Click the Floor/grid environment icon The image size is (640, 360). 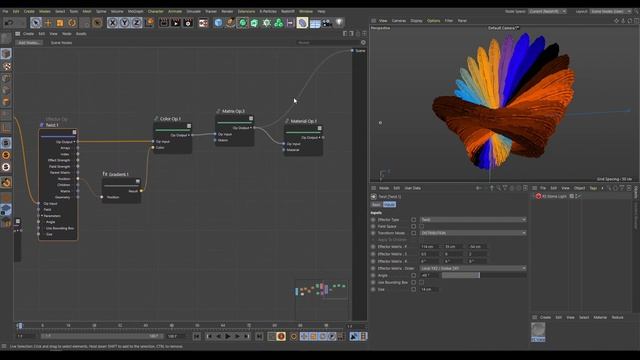coord(315,23)
